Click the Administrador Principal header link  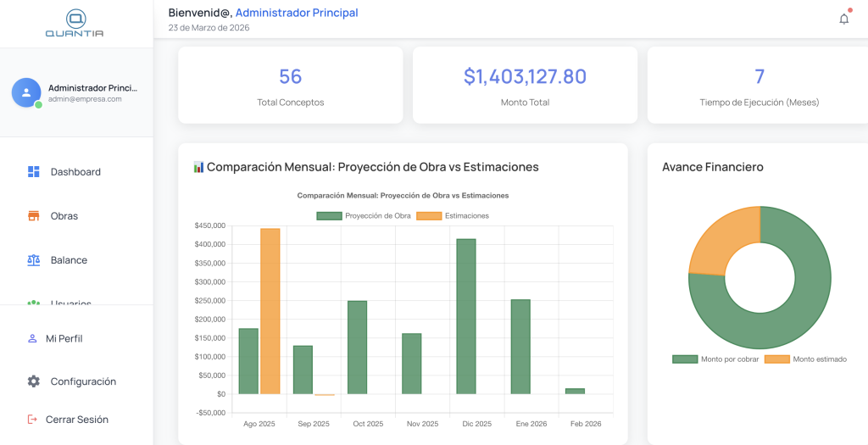[296, 13]
